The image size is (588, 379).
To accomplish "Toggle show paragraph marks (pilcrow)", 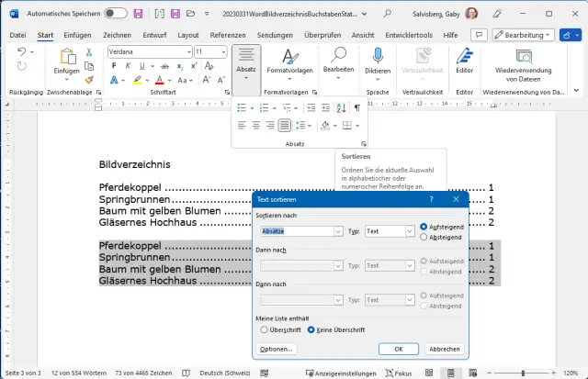I will [356, 108].
